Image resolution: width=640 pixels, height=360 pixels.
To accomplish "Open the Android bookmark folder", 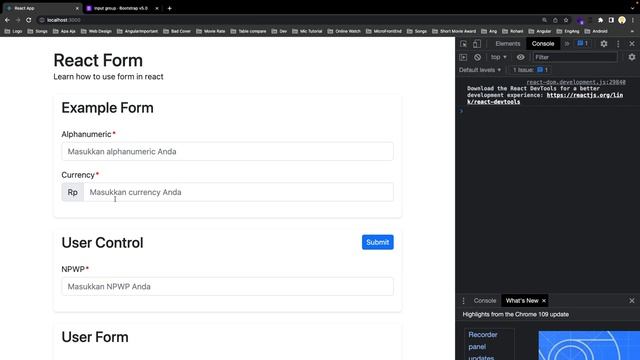I will pyautogui.click(x=596, y=31).
